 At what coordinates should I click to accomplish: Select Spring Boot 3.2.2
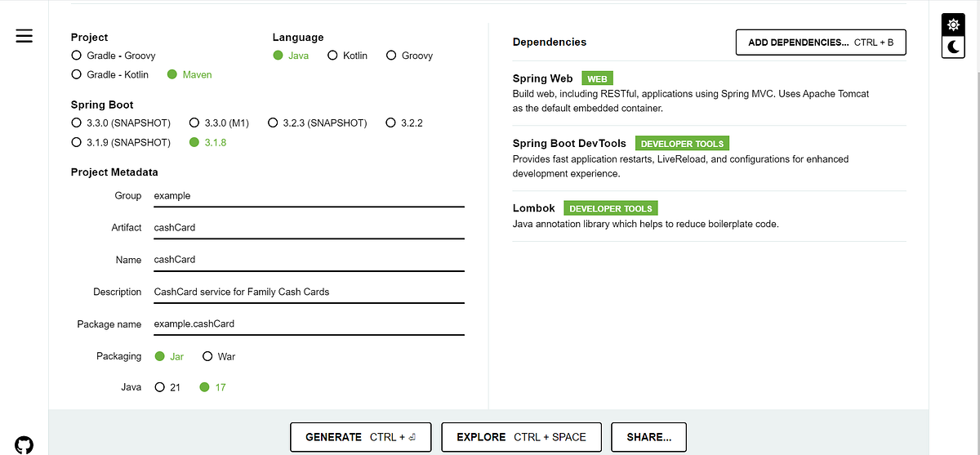(x=404, y=123)
